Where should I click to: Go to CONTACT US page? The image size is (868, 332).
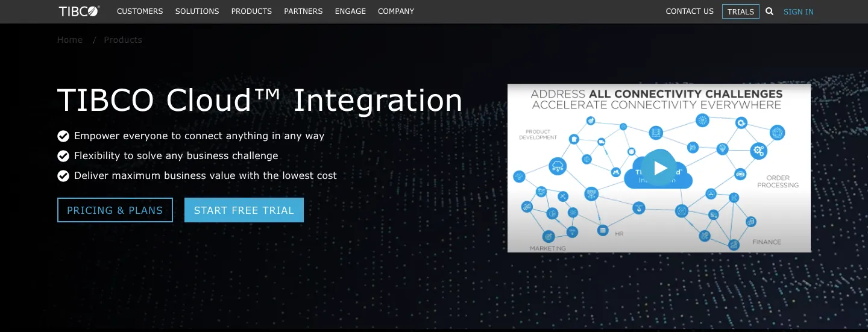click(x=690, y=11)
